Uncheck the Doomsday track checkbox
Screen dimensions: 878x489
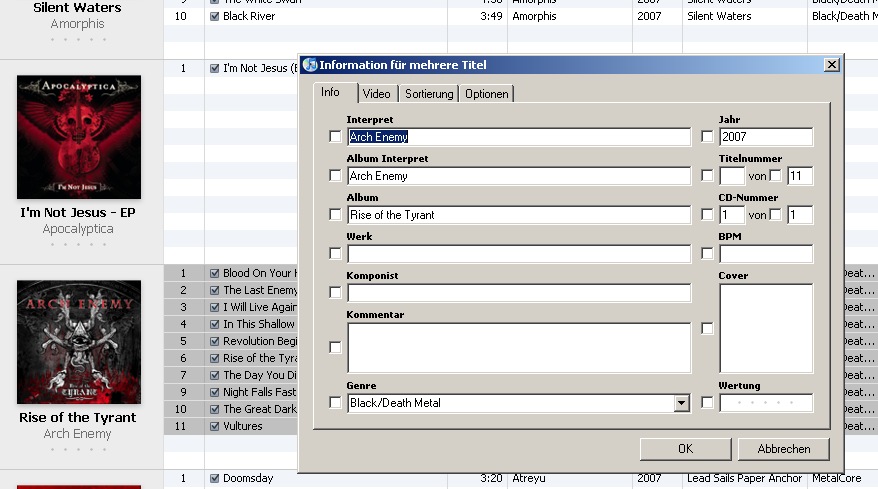coord(214,478)
